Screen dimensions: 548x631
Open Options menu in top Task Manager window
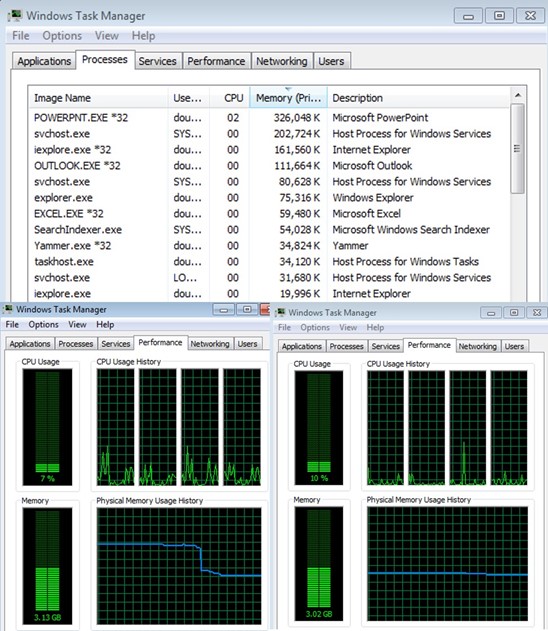[x=62, y=36]
